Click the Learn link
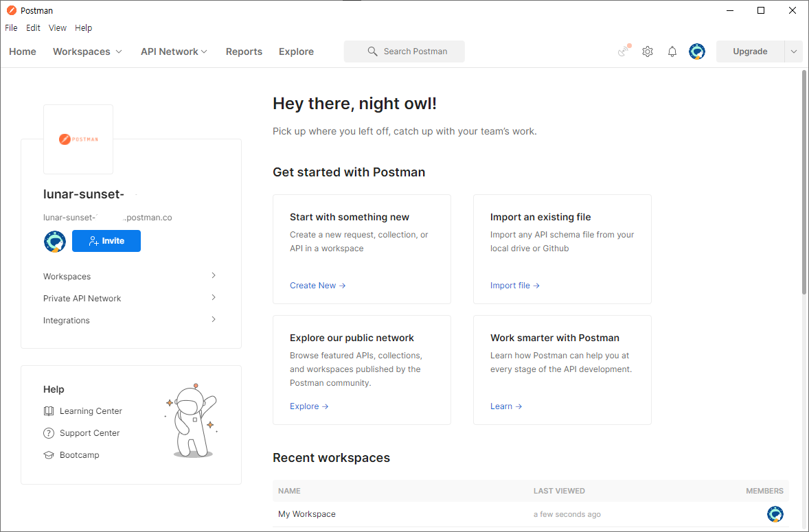Image resolution: width=809 pixels, height=532 pixels. coord(506,406)
